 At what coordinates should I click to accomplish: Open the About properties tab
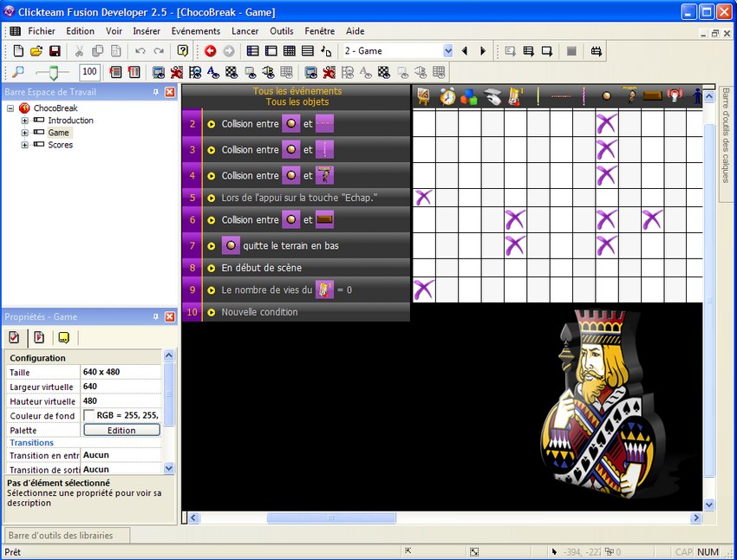[63, 337]
